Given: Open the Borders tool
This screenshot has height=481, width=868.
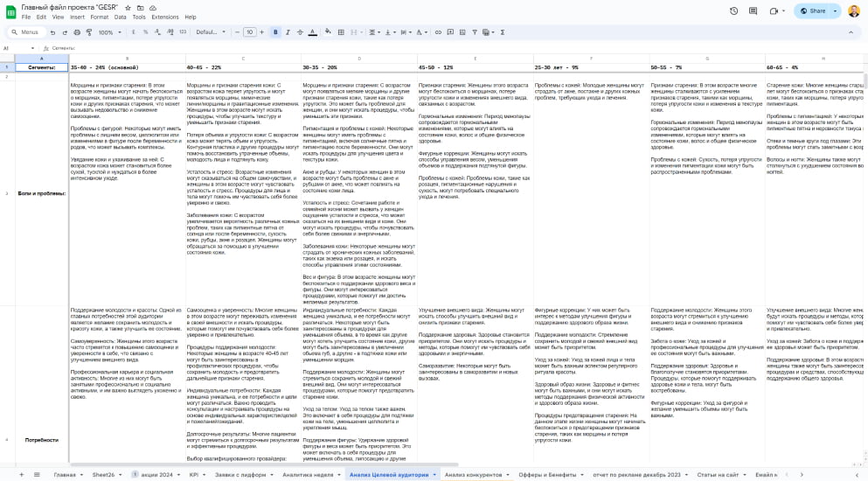Looking at the screenshot, I should [x=341, y=32].
